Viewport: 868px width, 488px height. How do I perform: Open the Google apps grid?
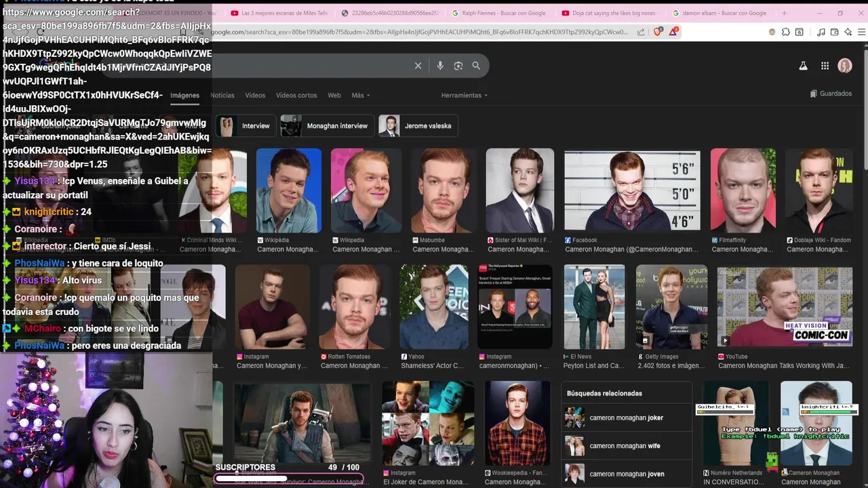coord(825,66)
